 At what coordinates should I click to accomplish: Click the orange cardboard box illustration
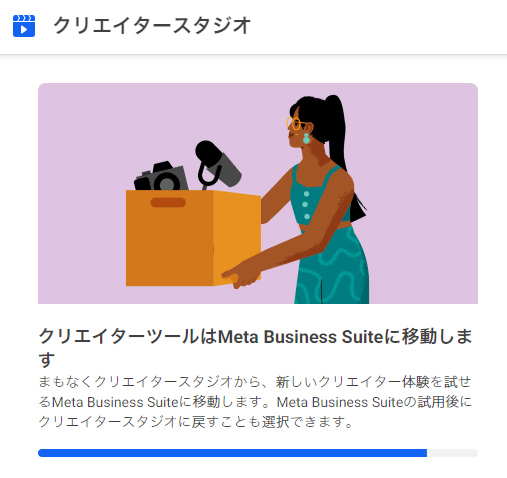193,238
